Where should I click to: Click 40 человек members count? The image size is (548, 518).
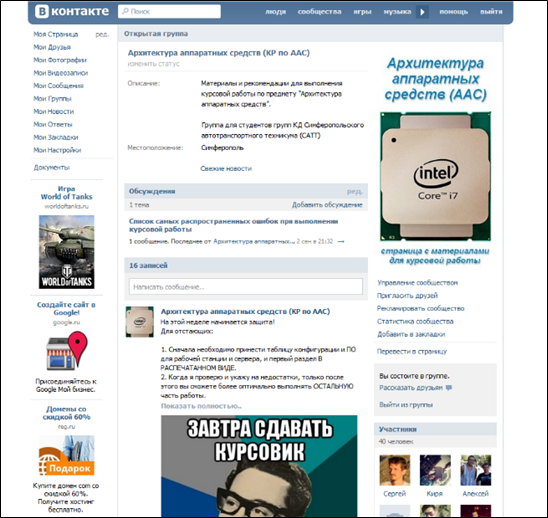coord(396,442)
